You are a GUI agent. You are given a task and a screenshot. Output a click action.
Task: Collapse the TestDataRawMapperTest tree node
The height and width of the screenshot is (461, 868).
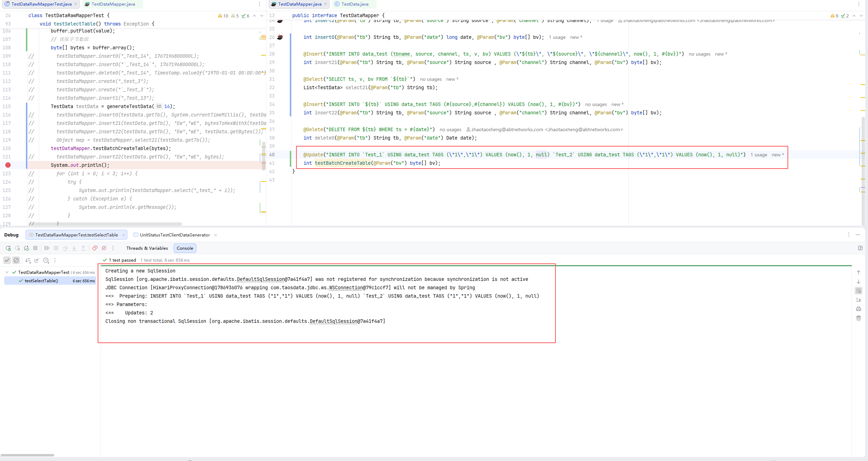point(7,272)
